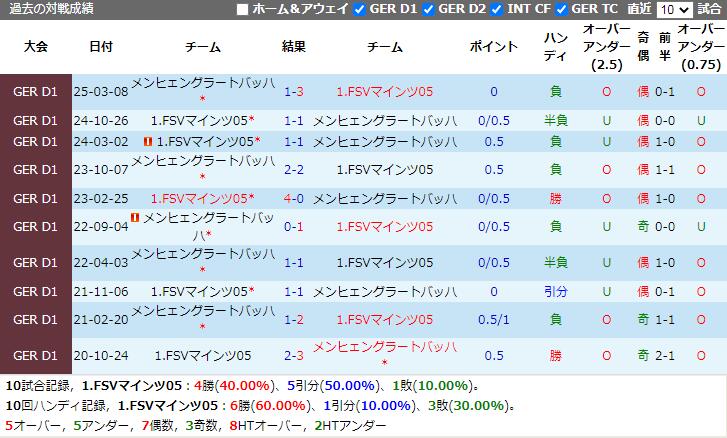This screenshot has width=727, height=438.
Task: Open the 4-0 score from 23-02-25
Action: [x=294, y=198]
